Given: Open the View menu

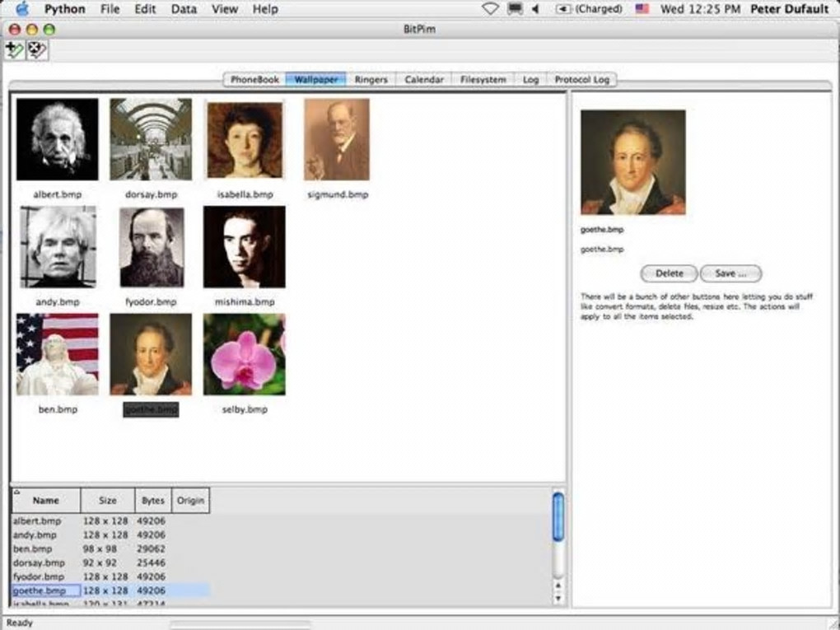Looking at the screenshot, I should point(225,8).
